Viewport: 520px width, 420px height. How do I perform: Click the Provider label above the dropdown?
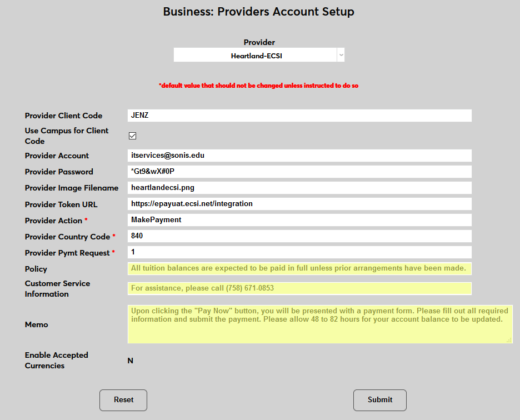[x=259, y=42]
